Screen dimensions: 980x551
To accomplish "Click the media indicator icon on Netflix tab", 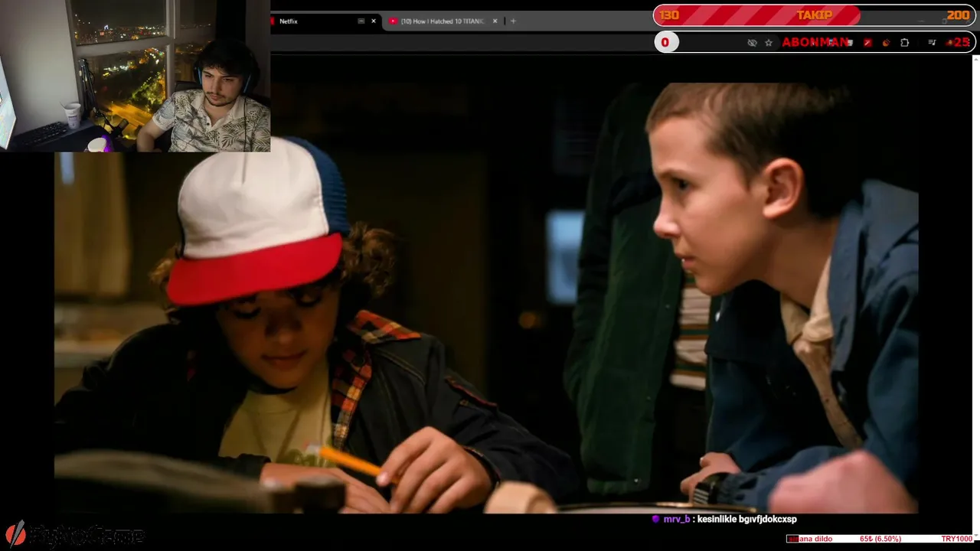I will (x=361, y=21).
